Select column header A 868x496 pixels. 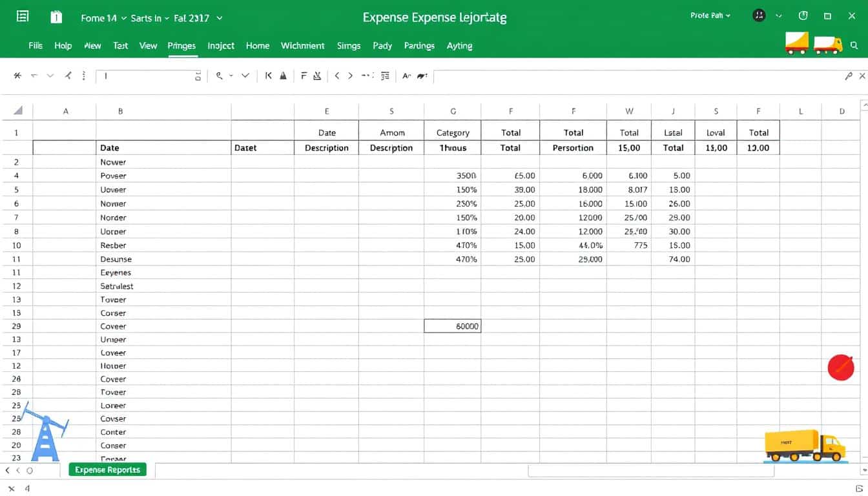65,111
